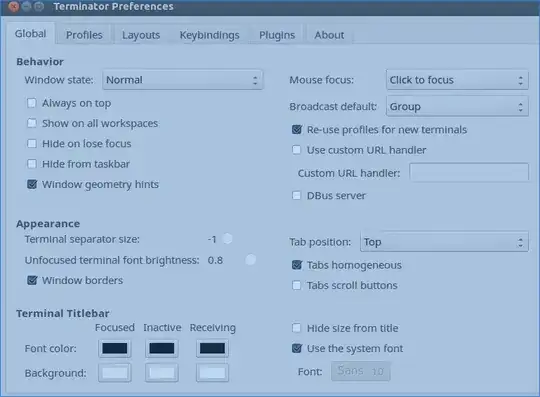
Task: Open the Broadcast default dropdown
Action: [x=457, y=107]
